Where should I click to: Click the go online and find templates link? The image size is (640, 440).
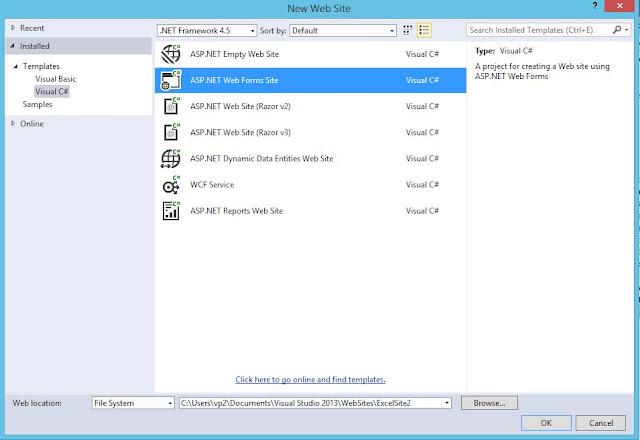coord(310,379)
